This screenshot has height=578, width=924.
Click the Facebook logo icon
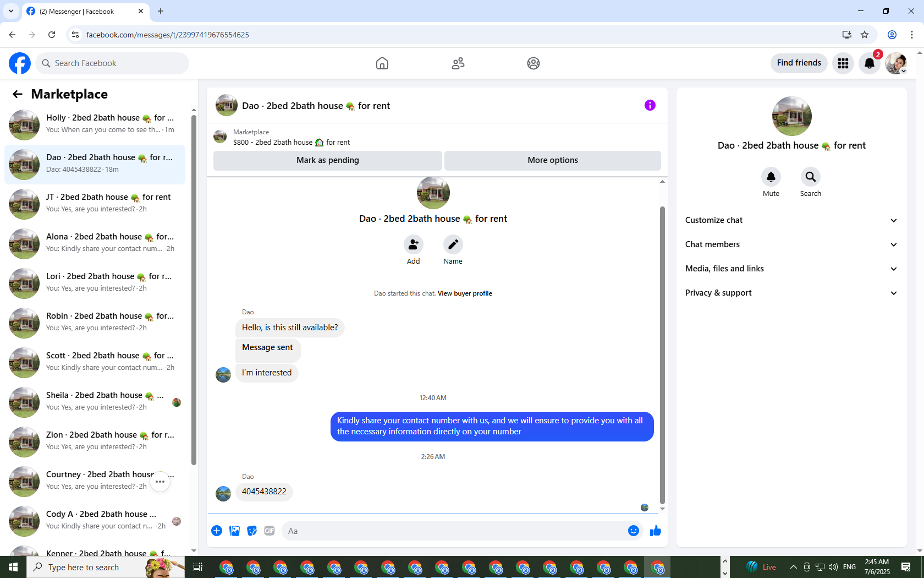coord(20,63)
